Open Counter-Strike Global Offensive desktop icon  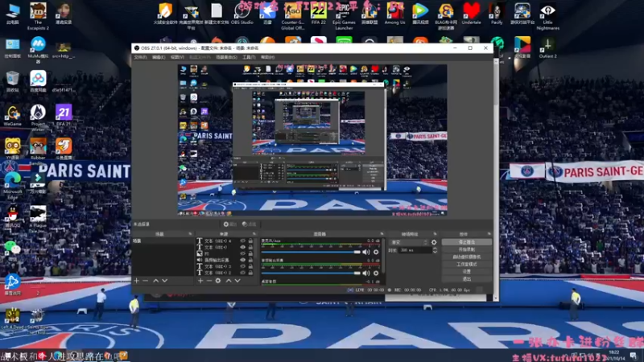(292, 16)
